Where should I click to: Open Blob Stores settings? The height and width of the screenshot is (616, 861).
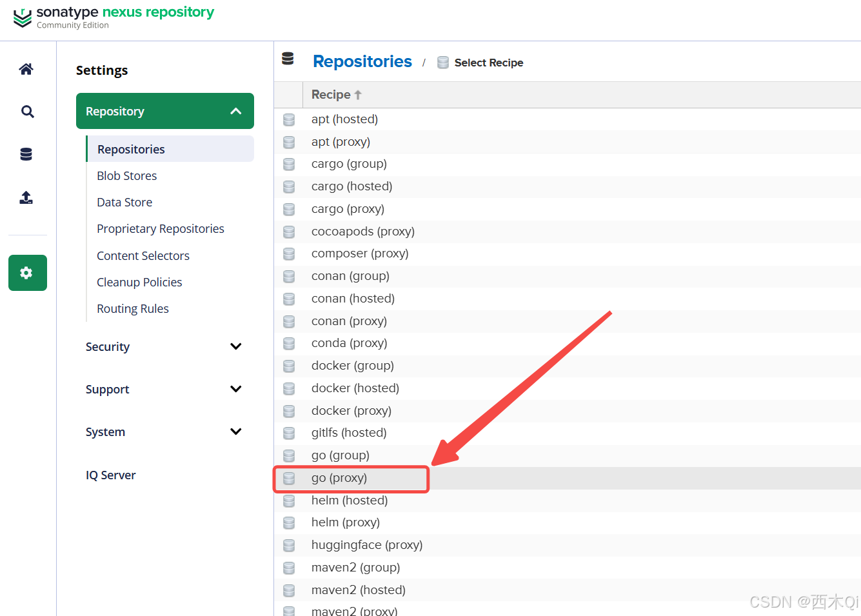pos(127,176)
